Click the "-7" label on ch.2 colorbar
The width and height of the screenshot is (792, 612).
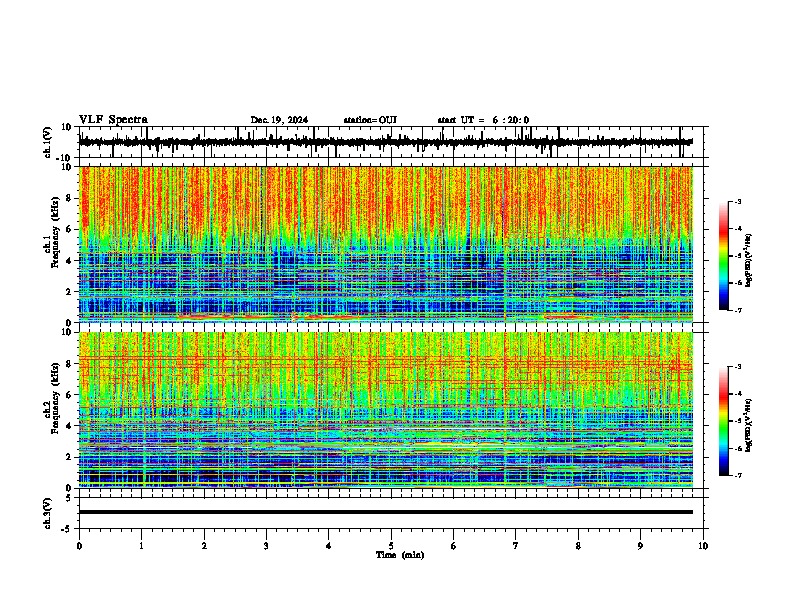pyautogui.click(x=738, y=475)
